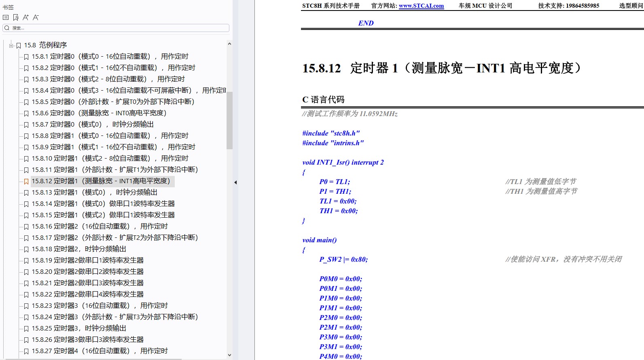
Task: Click bookmark icon beside 15.8.14 定时器1
Action: click(26, 204)
